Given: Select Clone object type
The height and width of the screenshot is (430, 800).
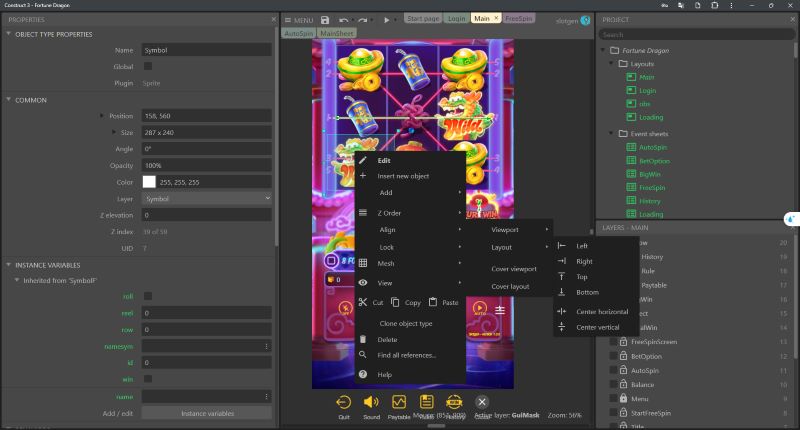Looking at the screenshot, I should [406, 323].
